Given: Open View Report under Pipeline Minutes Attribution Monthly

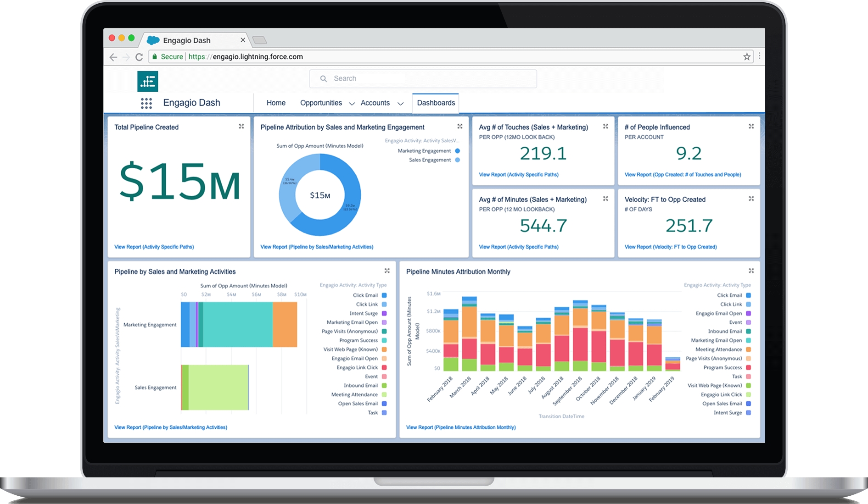Looking at the screenshot, I should [x=460, y=427].
